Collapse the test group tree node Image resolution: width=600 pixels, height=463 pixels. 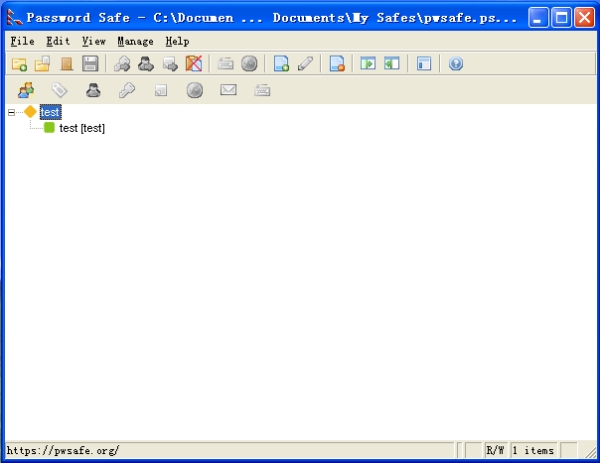[x=11, y=112]
